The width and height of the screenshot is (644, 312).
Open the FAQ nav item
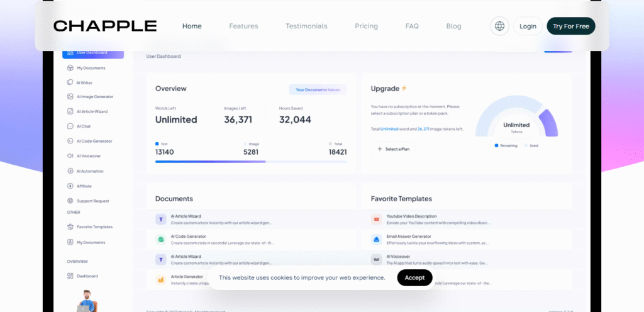point(412,26)
